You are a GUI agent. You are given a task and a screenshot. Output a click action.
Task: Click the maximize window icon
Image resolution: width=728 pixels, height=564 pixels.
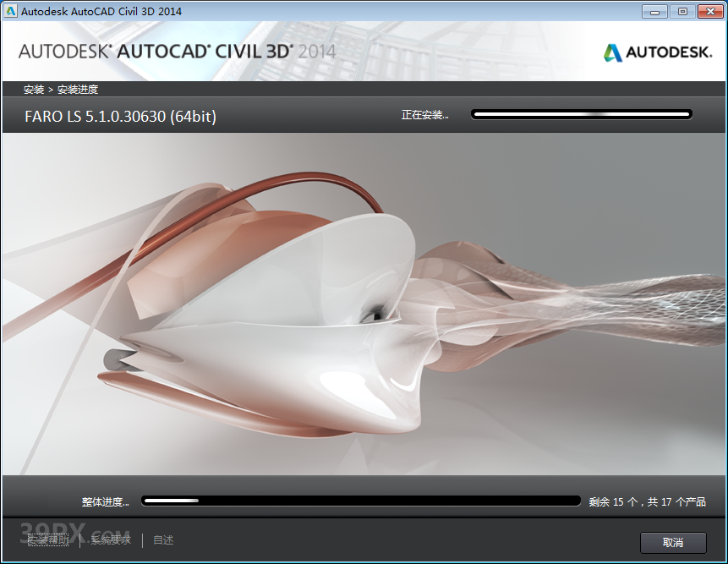(682, 11)
